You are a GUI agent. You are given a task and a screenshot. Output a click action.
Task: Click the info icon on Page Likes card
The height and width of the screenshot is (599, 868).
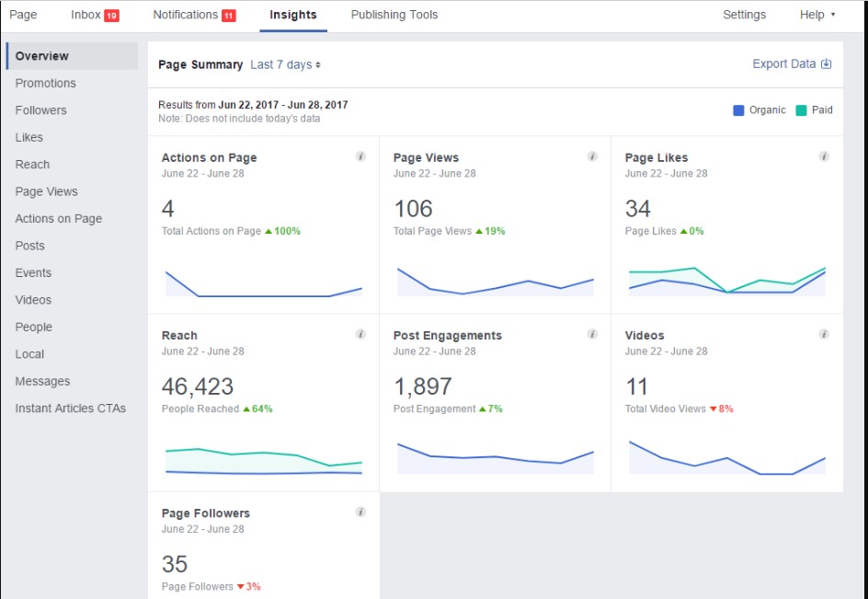click(x=824, y=156)
